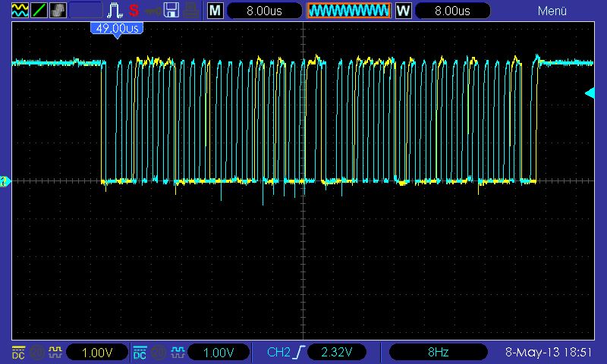Select the green diagonal line icon
The image size is (607, 364).
pos(38,11)
